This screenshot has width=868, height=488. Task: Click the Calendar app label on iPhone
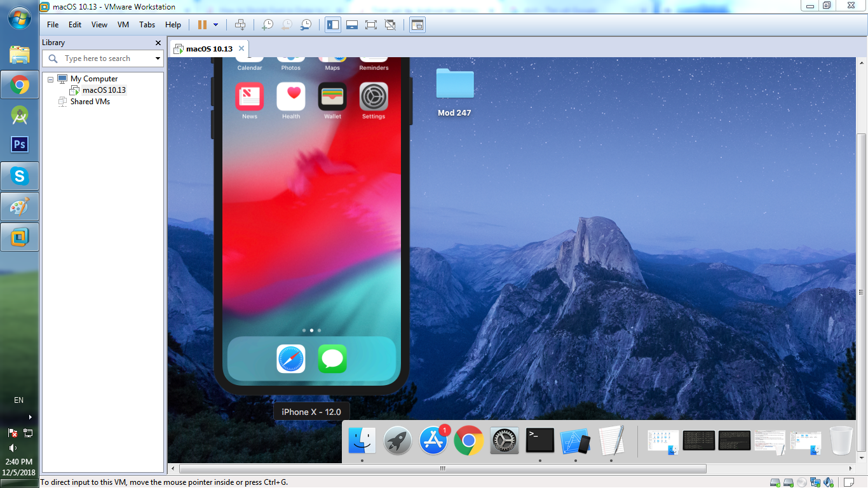click(250, 68)
